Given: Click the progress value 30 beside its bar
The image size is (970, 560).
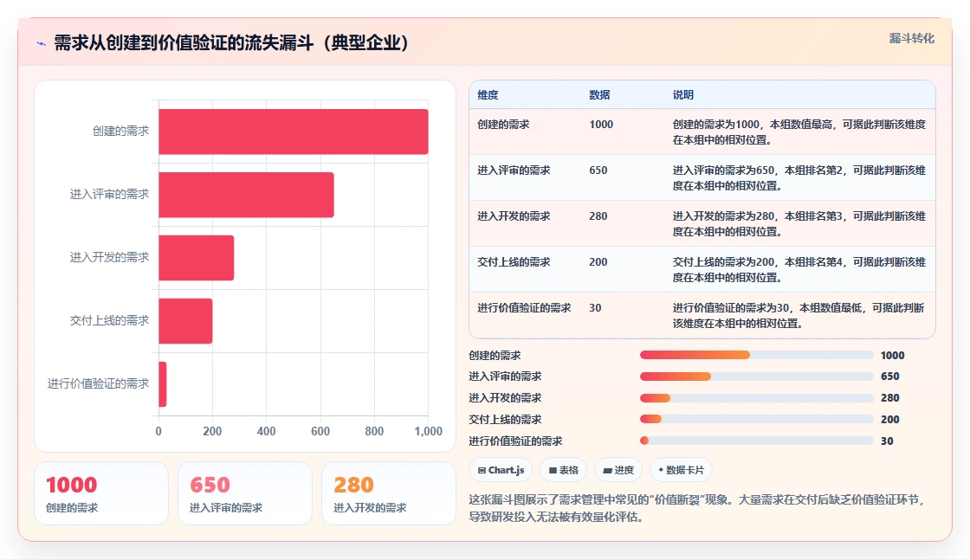Looking at the screenshot, I should tap(887, 441).
